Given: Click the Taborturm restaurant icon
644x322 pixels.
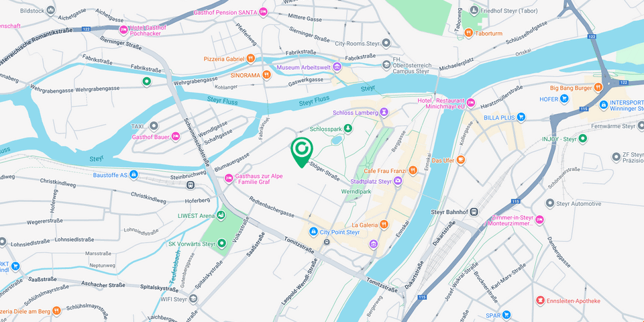Looking at the screenshot, I should (x=469, y=34).
